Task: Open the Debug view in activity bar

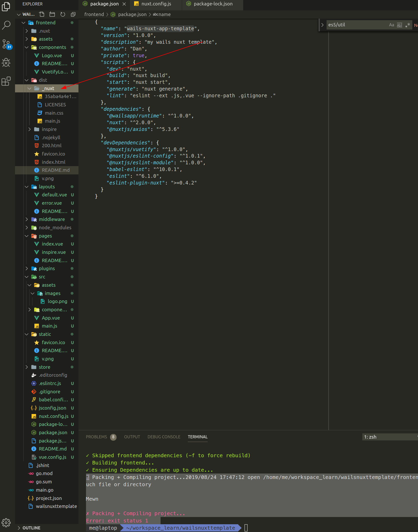Action: [6, 62]
